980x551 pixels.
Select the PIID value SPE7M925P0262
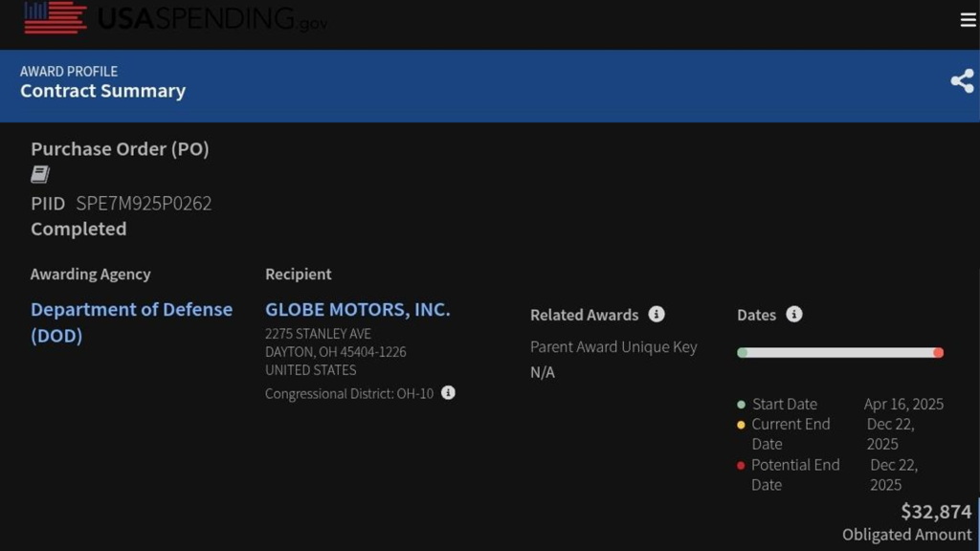(x=144, y=203)
